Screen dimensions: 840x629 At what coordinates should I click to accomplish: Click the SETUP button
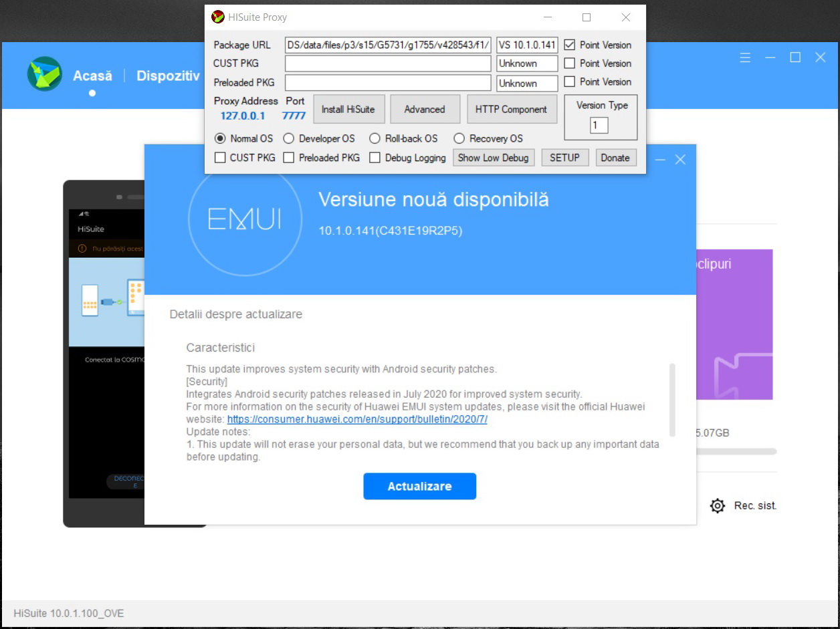coord(565,158)
